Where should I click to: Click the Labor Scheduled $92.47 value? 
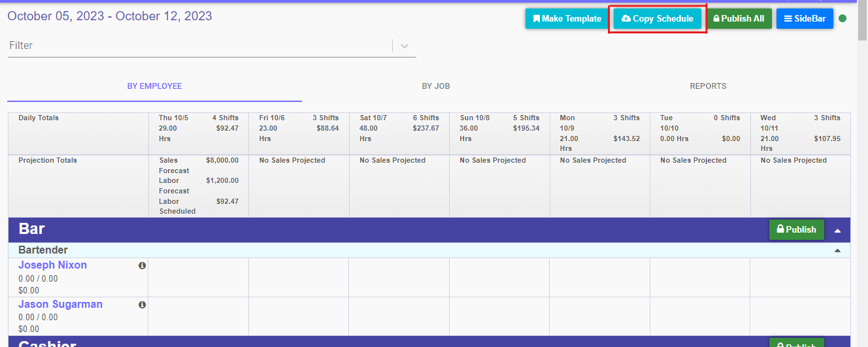click(x=227, y=201)
